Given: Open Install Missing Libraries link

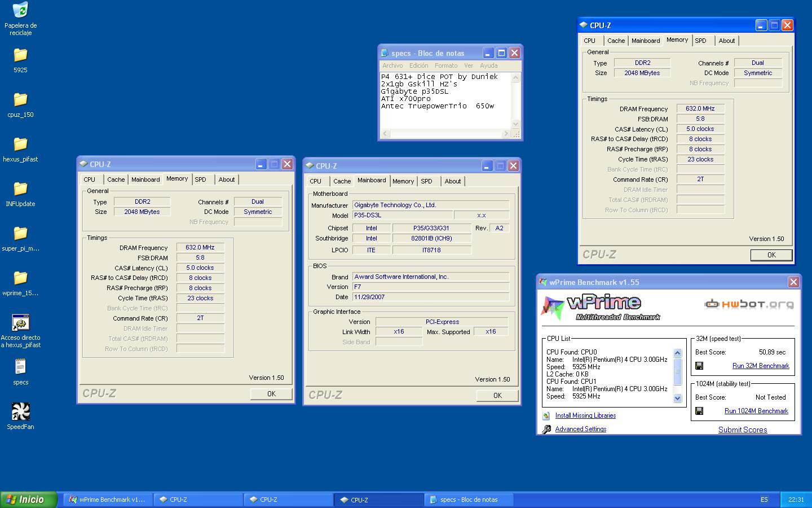Looking at the screenshot, I should point(585,415).
